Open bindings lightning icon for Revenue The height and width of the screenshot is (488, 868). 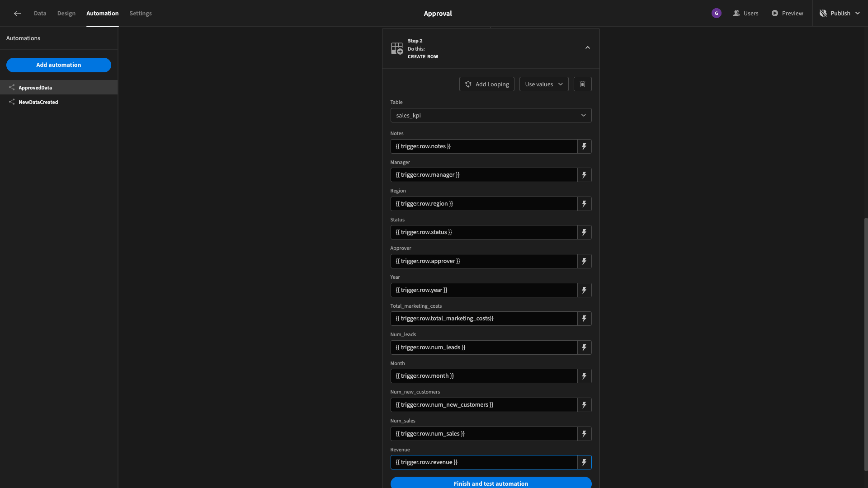tap(584, 462)
